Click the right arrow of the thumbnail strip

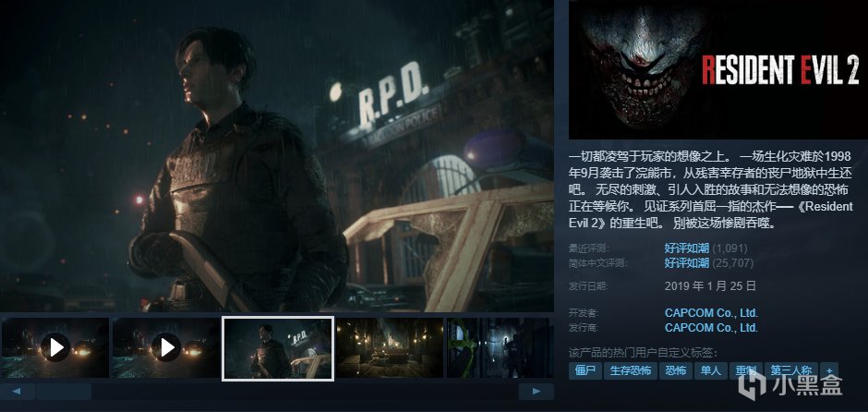pyautogui.click(x=536, y=392)
